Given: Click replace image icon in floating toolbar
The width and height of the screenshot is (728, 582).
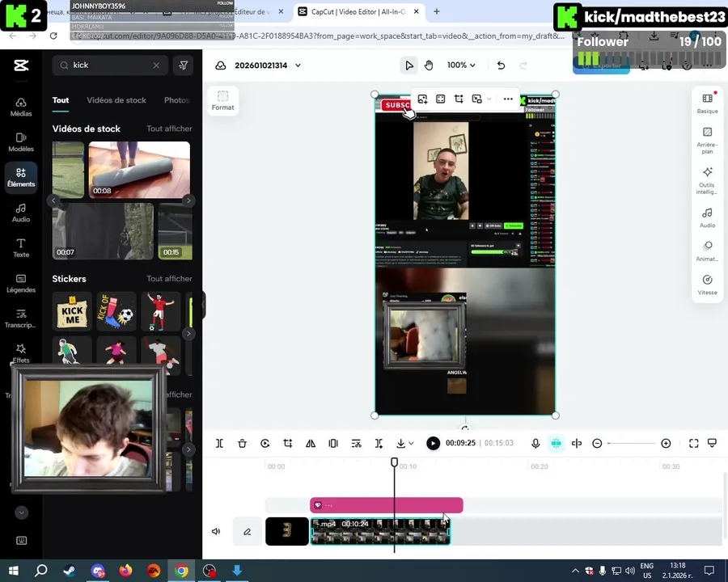Looking at the screenshot, I should [422, 99].
